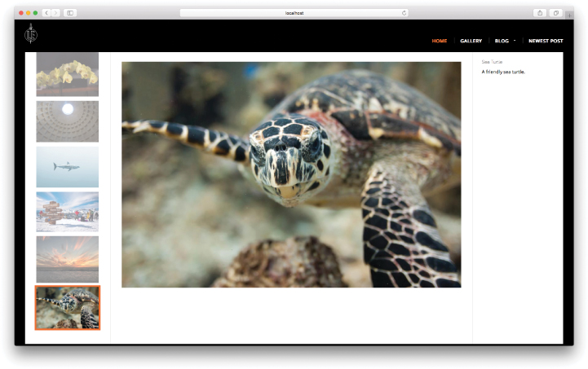Toggle Safari sidebar button
The width and height of the screenshot is (588, 369).
[x=70, y=13]
